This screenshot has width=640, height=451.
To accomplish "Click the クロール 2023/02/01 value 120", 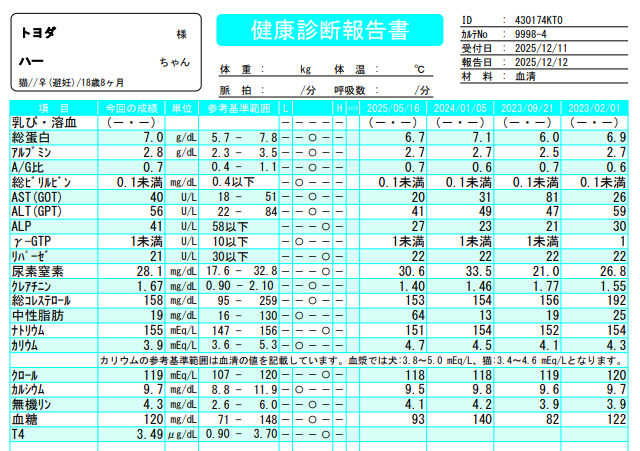I will [x=616, y=375].
